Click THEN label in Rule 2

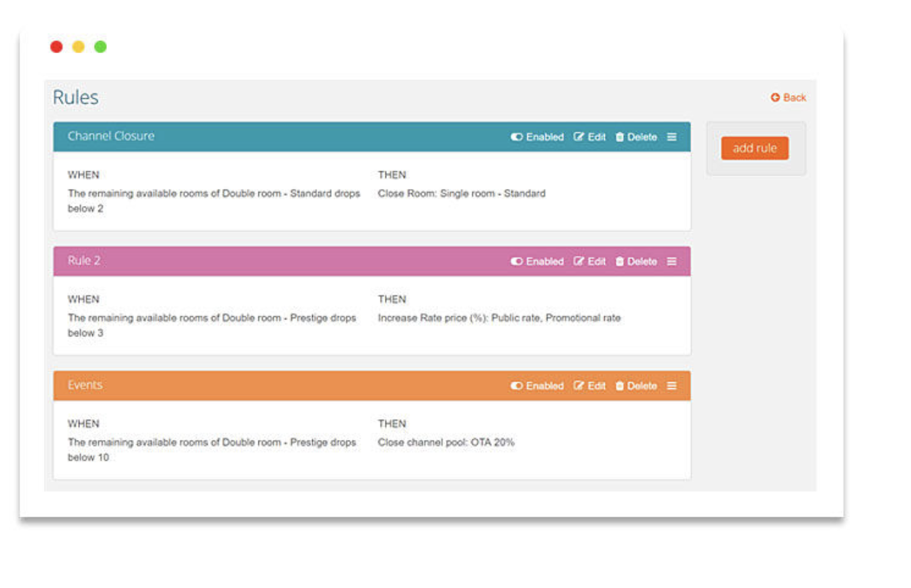point(392,299)
